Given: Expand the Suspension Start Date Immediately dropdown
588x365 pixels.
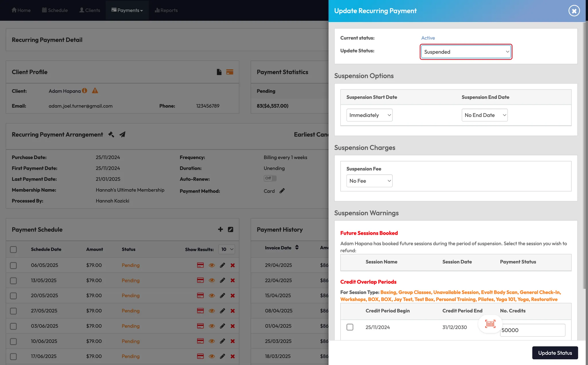Looking at the screenshot, I should tap(369, 115).
